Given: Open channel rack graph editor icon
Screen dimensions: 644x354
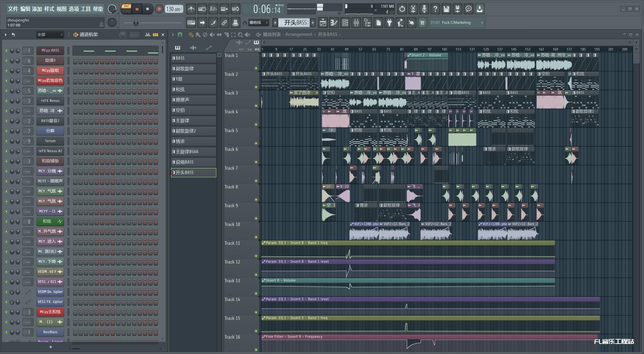Looking at the screenshot, I should (148, 35).
